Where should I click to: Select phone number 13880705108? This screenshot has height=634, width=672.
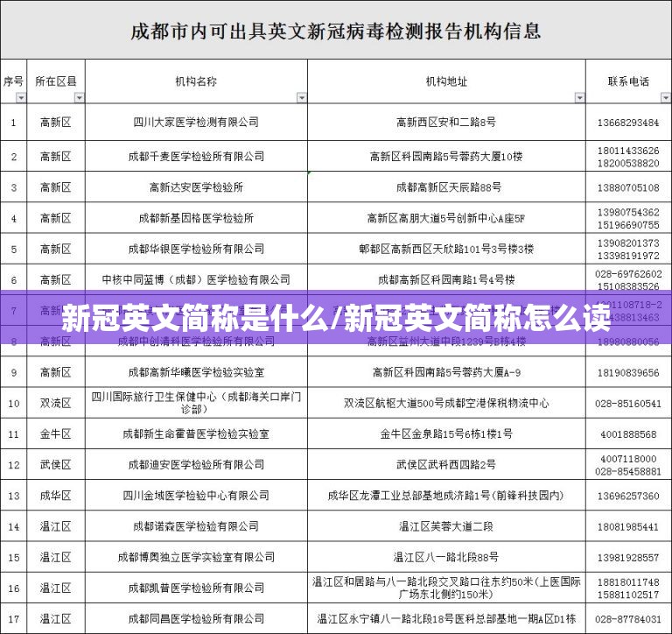(x=628, y=188)
